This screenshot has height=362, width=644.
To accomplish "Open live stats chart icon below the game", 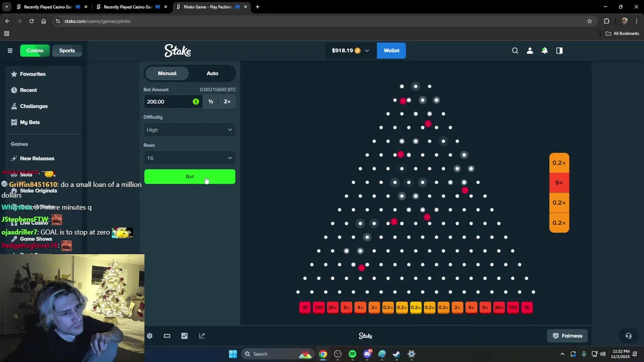I will pyautogui.click(x=184, y=336).
